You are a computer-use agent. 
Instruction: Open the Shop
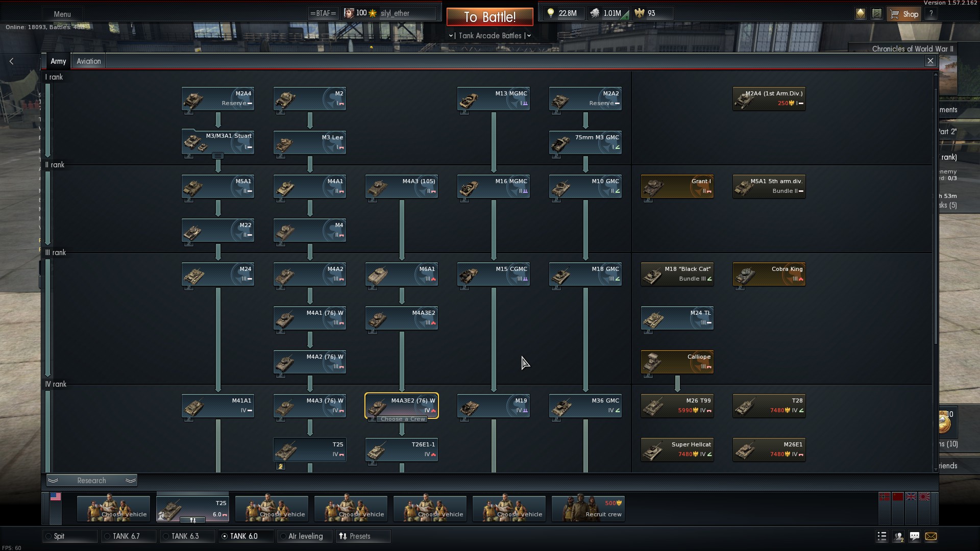904,14
